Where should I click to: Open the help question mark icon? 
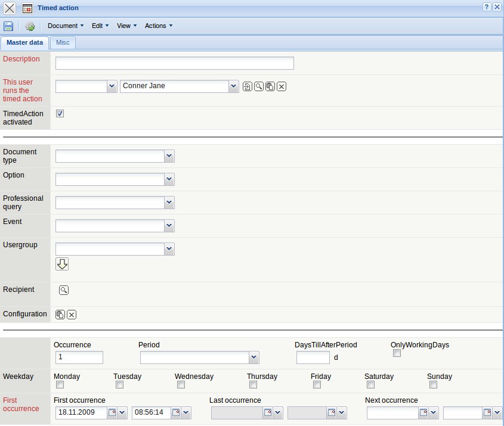[x=487, y=7]
